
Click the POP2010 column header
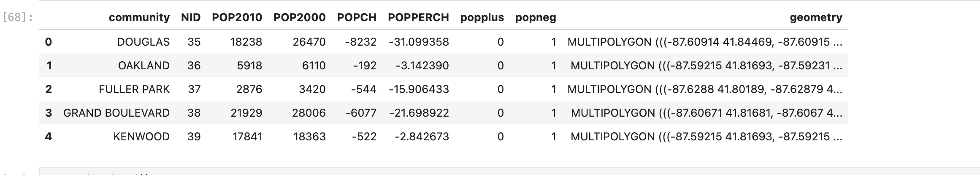point(237,17)
